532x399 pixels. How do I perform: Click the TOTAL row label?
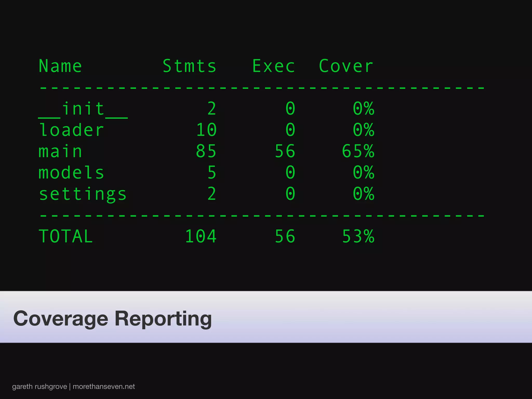(x=66, y=236)
